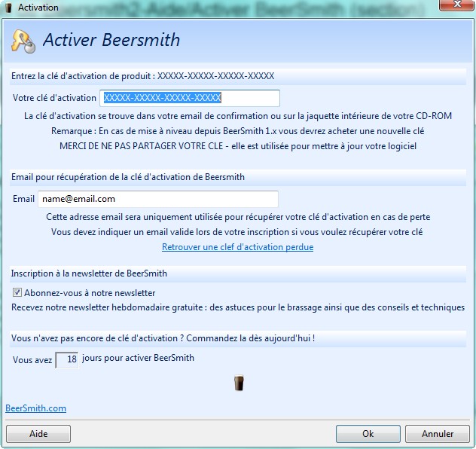The width and height of the screenshot is (476, 449).
Task: Click the 'Activer Beersmith' heading text
Action: point(111,40)
